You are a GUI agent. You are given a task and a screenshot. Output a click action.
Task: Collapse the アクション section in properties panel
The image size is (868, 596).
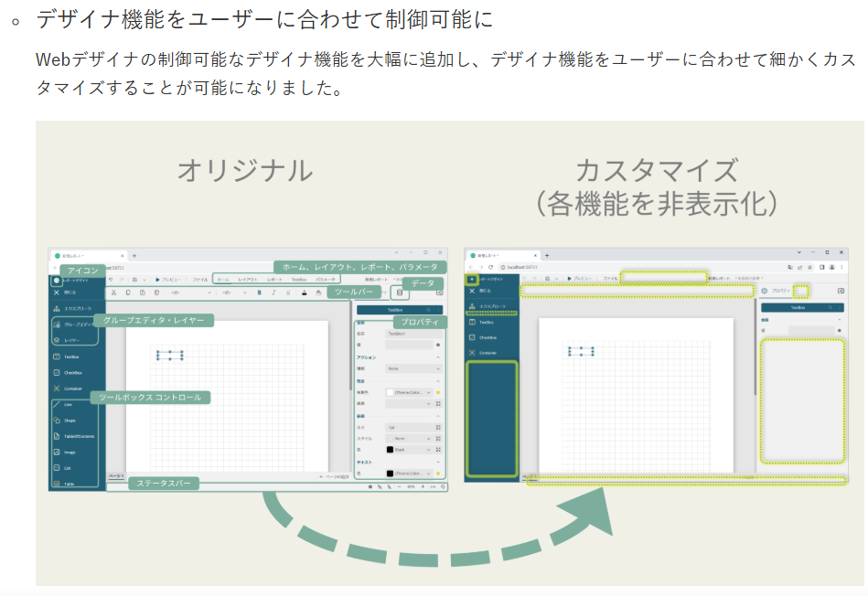(438, 357)
